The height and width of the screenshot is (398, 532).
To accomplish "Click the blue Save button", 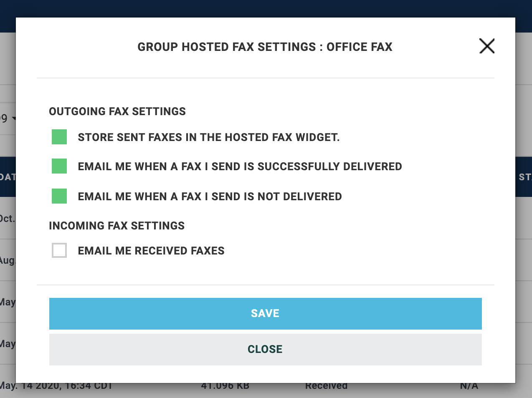I will pos(265,313).
